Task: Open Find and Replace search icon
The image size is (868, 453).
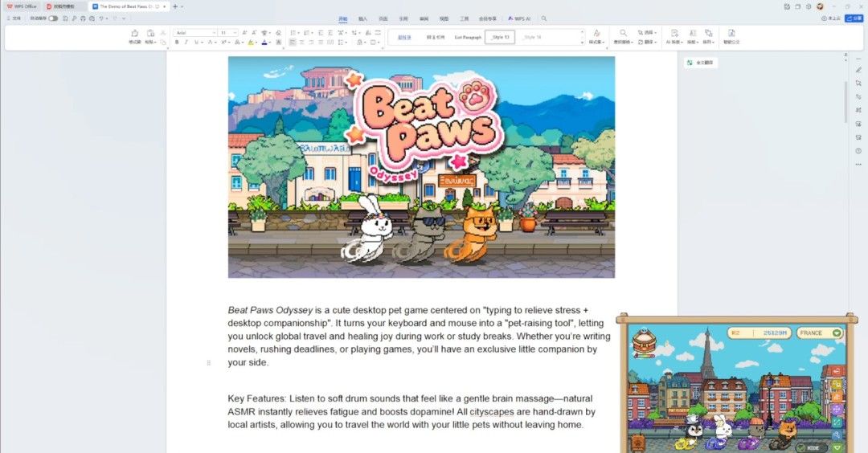Action: click(623, 33)
